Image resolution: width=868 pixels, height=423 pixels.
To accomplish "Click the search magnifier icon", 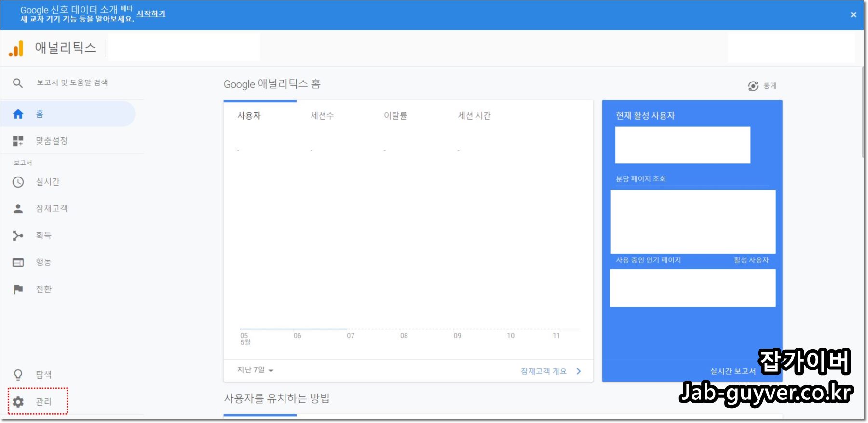I will click(18, 83).
